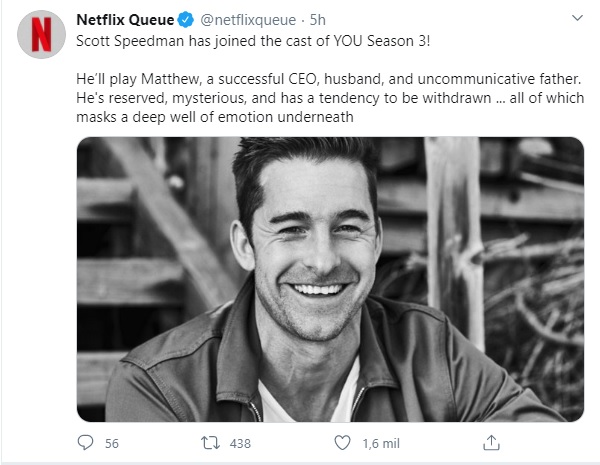Click the word "underneath" ending the tweet
This screenshot has width=600, height=465.
pyautogui.click(x=321, y=118)
